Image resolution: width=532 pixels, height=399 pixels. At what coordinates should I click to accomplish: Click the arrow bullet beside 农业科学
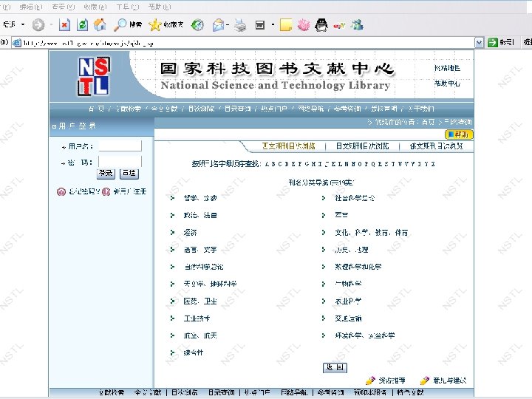(x=324, y=301)
